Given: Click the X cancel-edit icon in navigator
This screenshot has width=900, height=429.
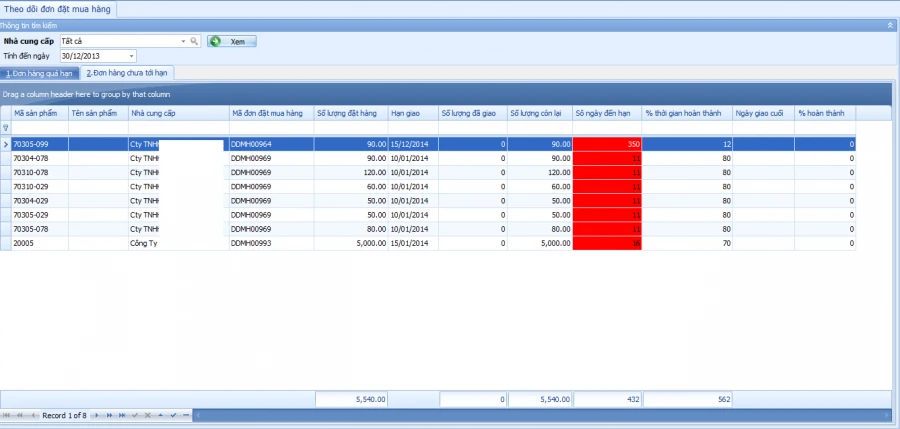Looking at the screenshot, I should 148,415.
